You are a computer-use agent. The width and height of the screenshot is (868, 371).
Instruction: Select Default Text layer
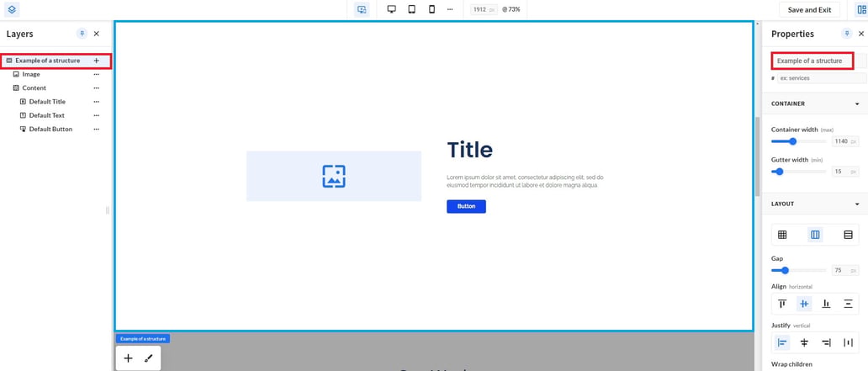(x=47, y=116)
